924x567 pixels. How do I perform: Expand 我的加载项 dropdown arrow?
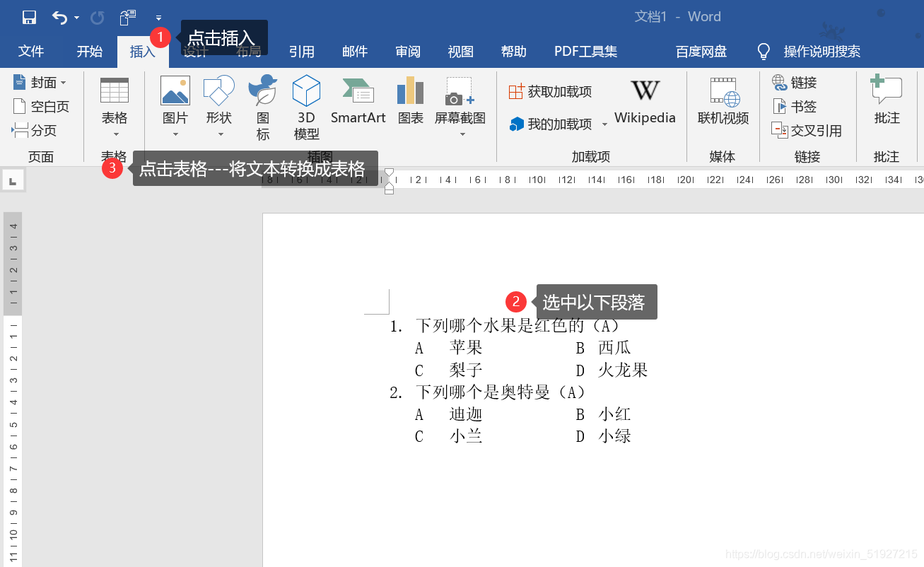click(x=604, y=124)
